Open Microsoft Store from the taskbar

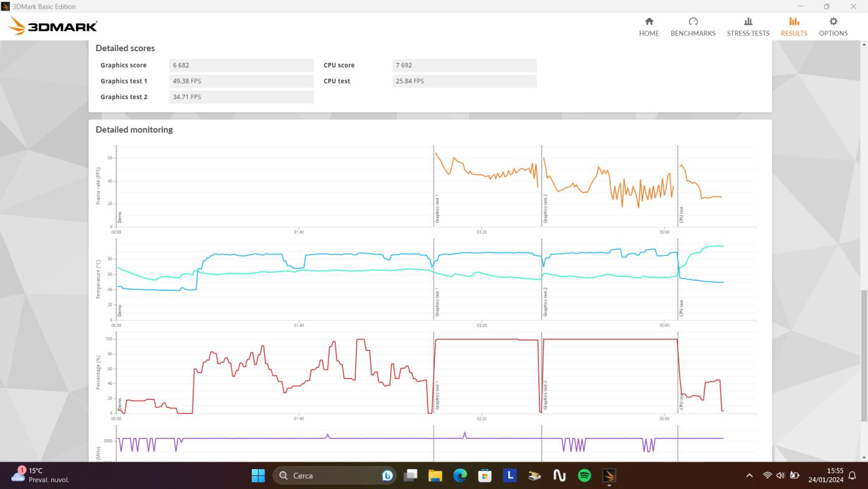coord(485,475)
